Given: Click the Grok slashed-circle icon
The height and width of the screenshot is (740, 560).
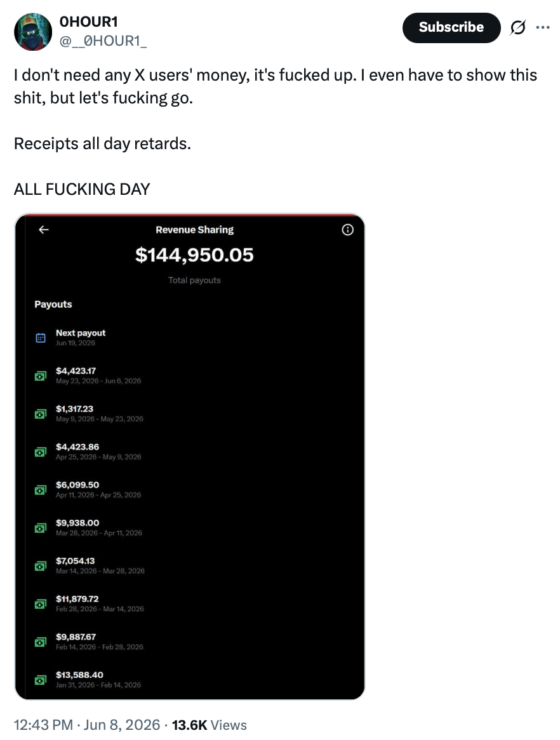Looking at the screenshot, I should coord(517,28).
